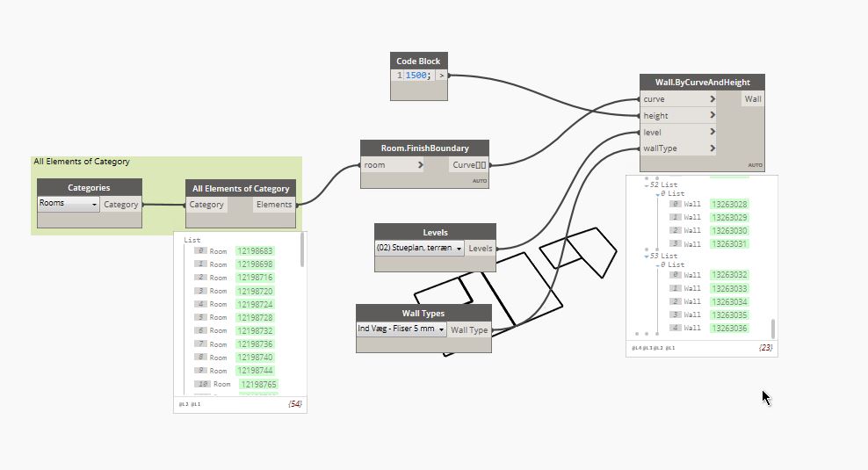
Task: Open the Rooms category dropdown
Action: pyautogui.click(x=69, y=203)
